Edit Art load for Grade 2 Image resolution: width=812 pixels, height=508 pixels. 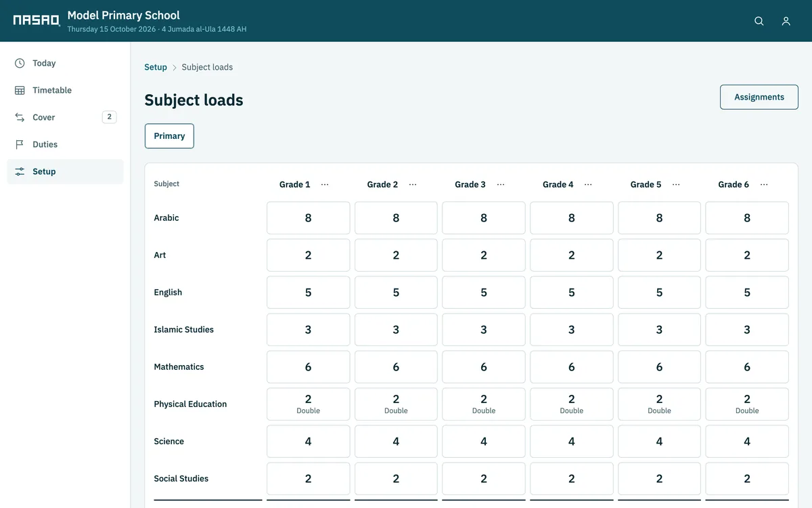click(x=396, y=255)
